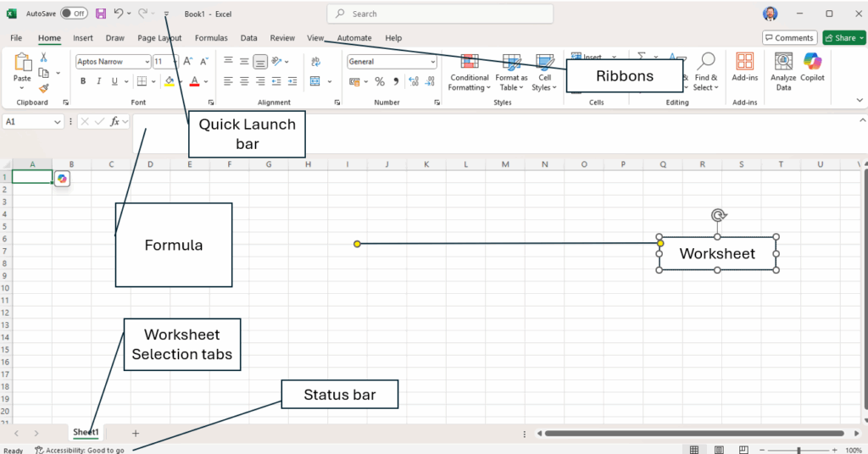Switch to the Review ribbon tab
Screen dimensions: 868x454
coord(282,37)
